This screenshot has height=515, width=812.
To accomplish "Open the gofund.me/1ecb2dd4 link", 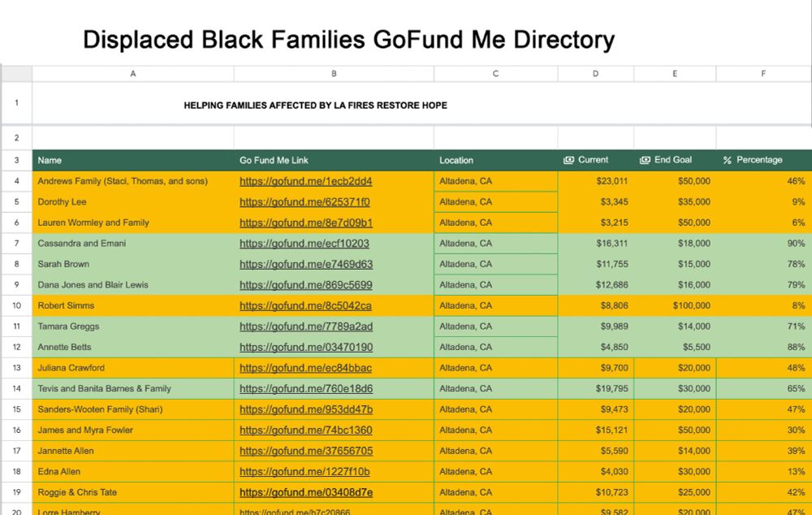I will pos(305,181).
